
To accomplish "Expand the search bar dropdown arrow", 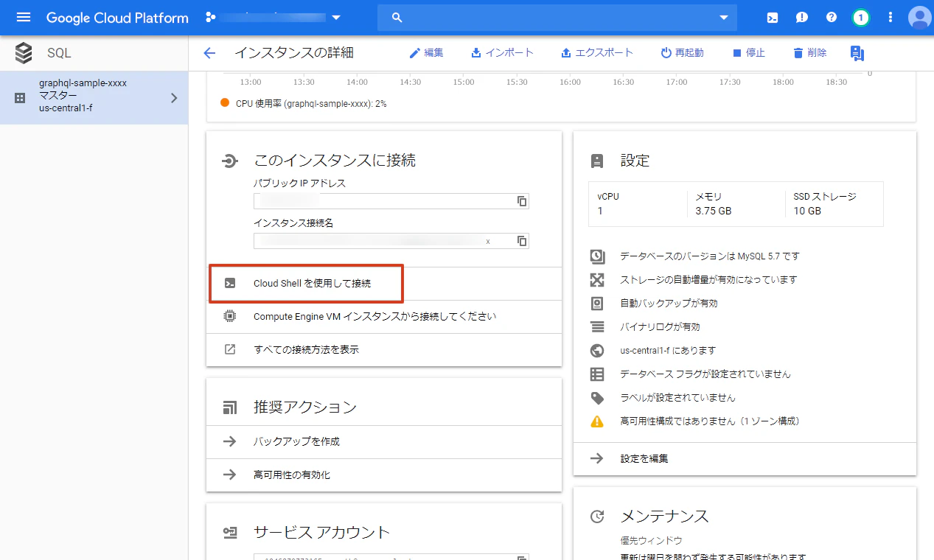I will point(723,18).
